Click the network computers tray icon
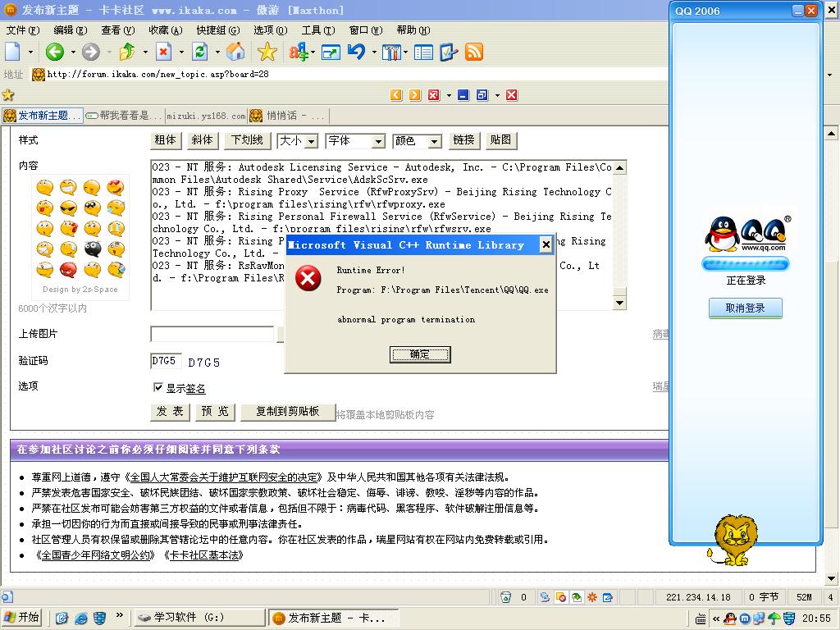The height and width of the screenshot is (630, 840). point(759,619)
